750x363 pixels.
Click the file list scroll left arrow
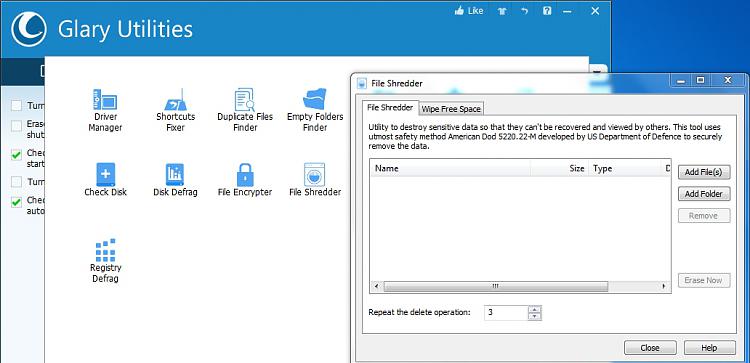point(376,286)
